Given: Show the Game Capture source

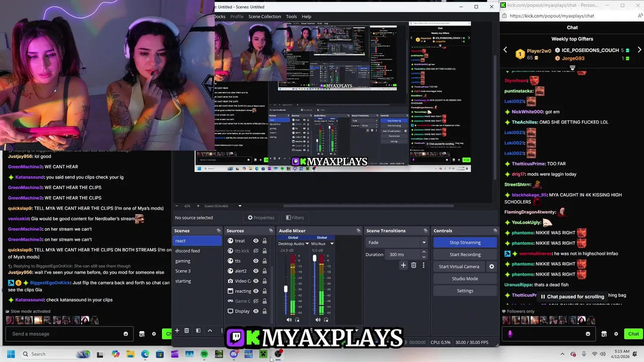Looking at the screenshot, I should tap(256, 301).
